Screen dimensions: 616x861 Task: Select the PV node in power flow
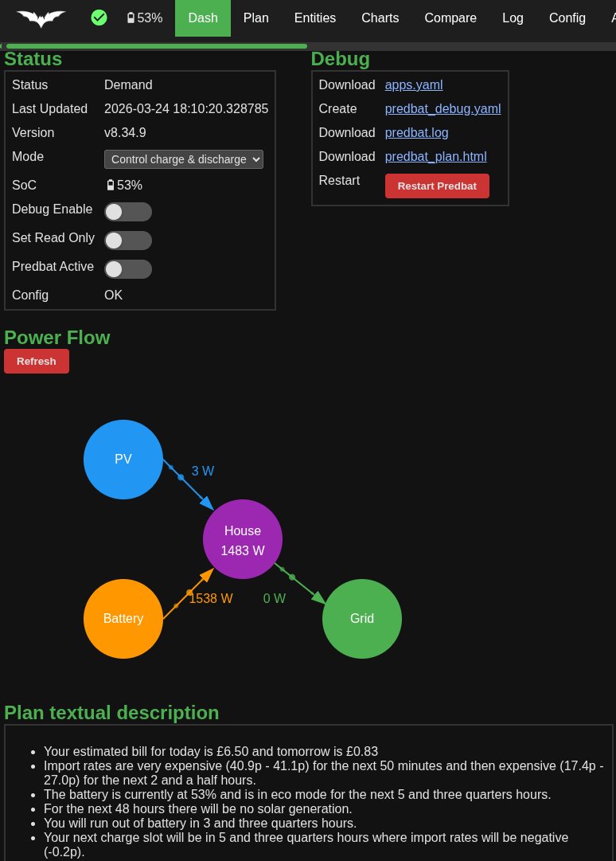coord(123,459)
